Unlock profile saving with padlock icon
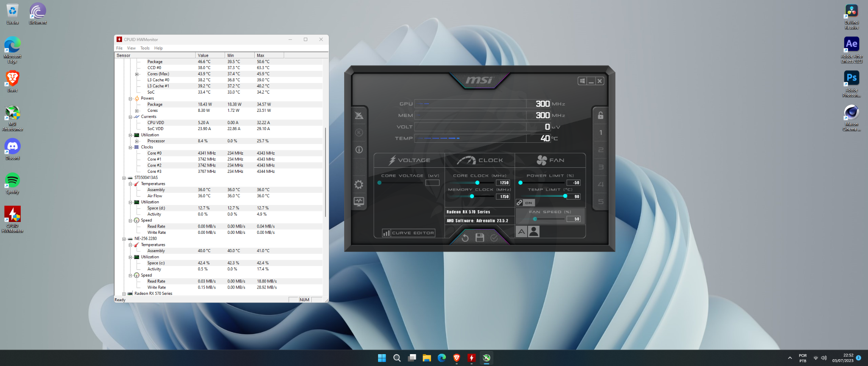This screenshot has height=366, width=868. pyautogui.click(x=601, y=115)
